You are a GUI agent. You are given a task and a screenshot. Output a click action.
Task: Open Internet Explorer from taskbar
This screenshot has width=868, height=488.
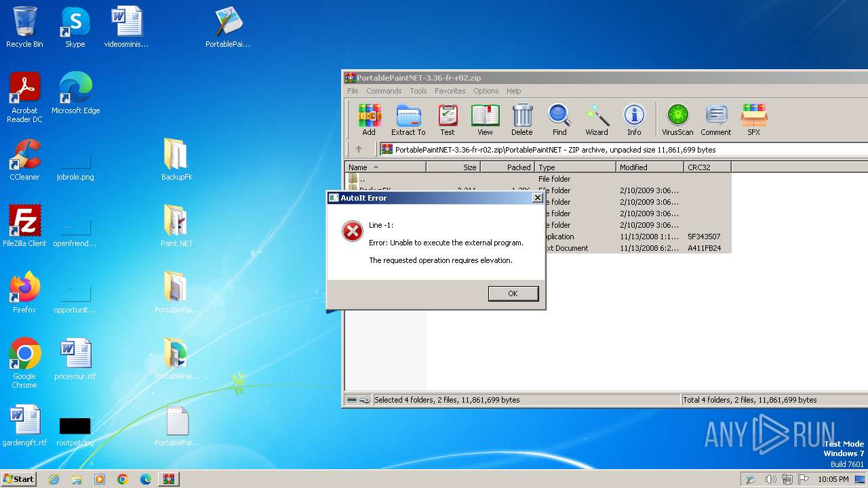(x=54, y=479)
